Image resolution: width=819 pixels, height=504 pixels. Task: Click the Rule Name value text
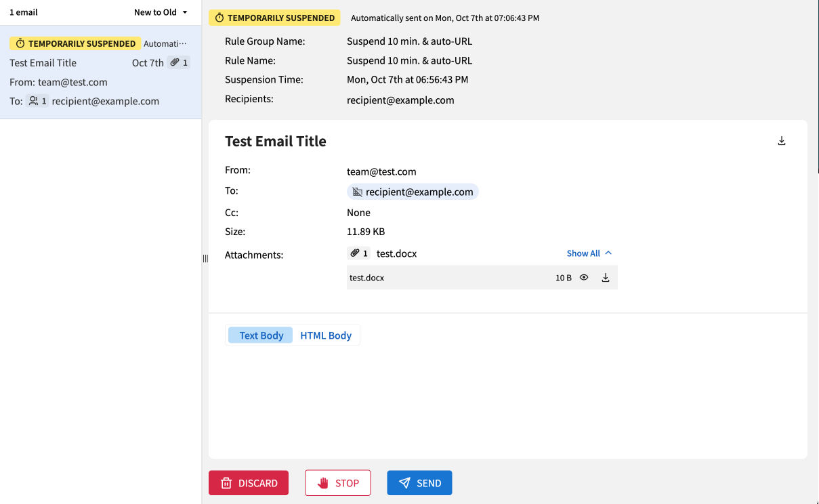click(409, 60)
